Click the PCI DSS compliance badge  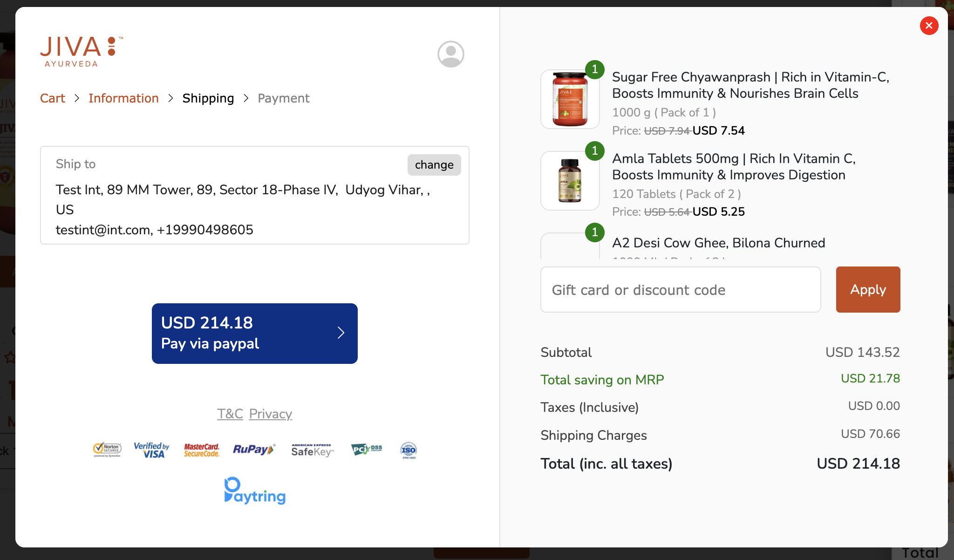coord(367,450)
